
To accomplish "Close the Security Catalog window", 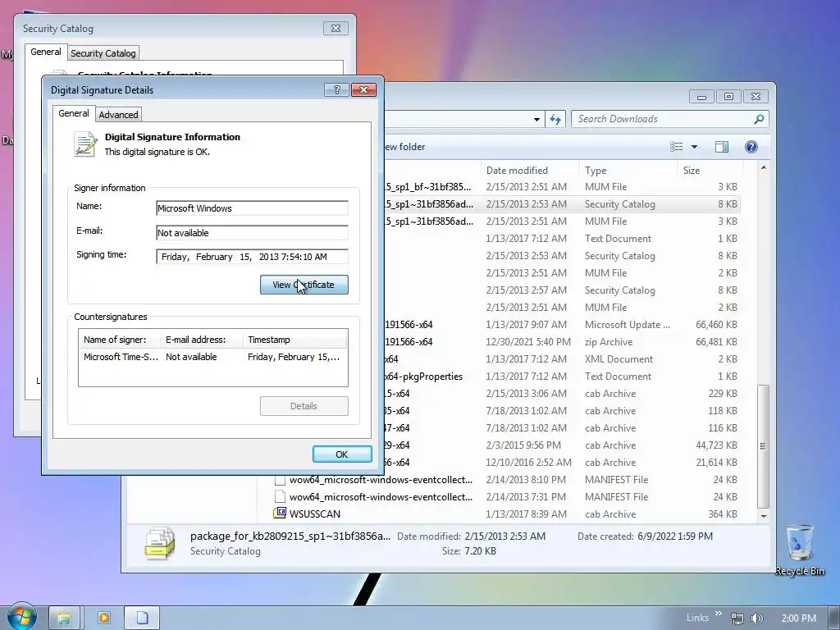I will point(336,29).
